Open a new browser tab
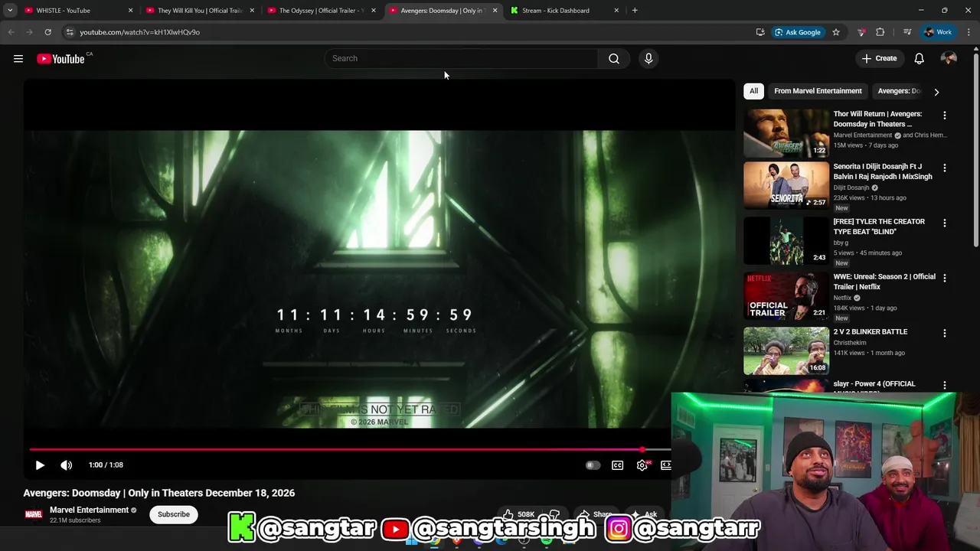 [635, 11]
